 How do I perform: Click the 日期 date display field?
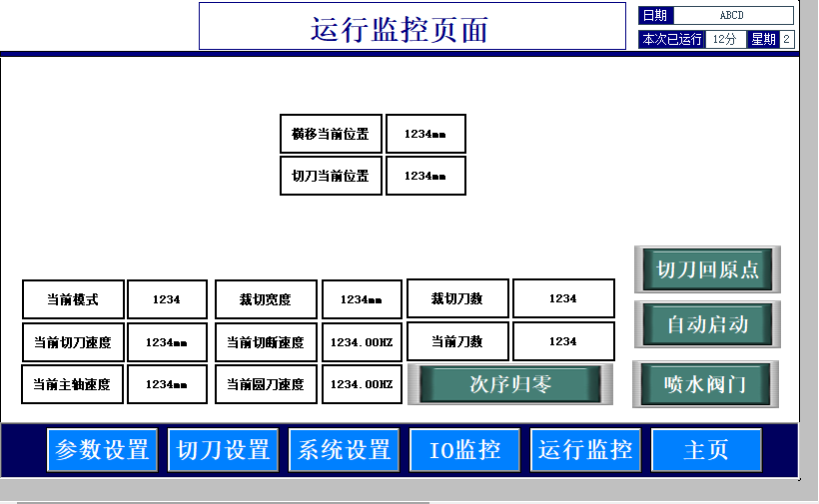[732, 15]
